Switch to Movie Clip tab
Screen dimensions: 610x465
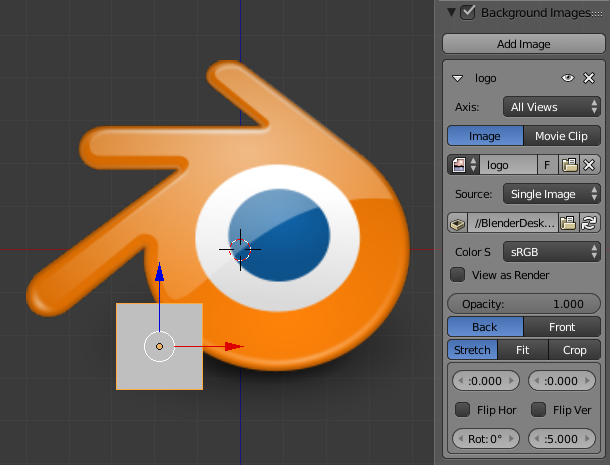[562, 136]
